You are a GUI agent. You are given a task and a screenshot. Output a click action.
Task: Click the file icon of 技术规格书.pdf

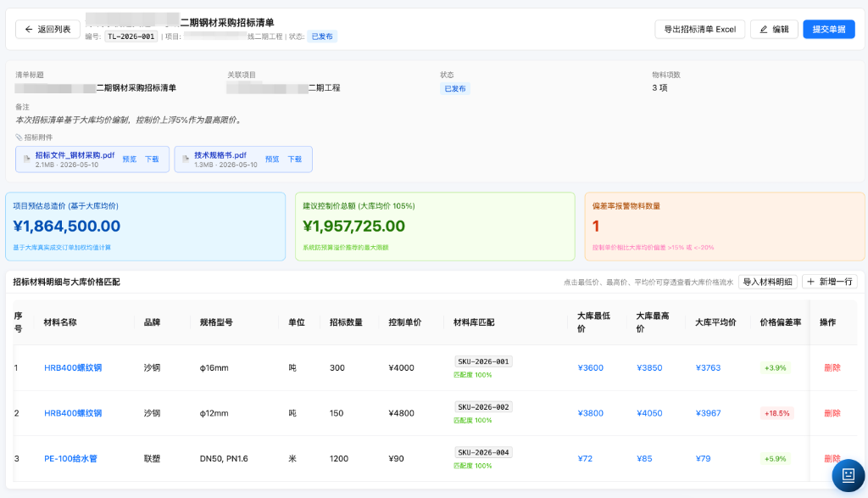coord(186,159)
